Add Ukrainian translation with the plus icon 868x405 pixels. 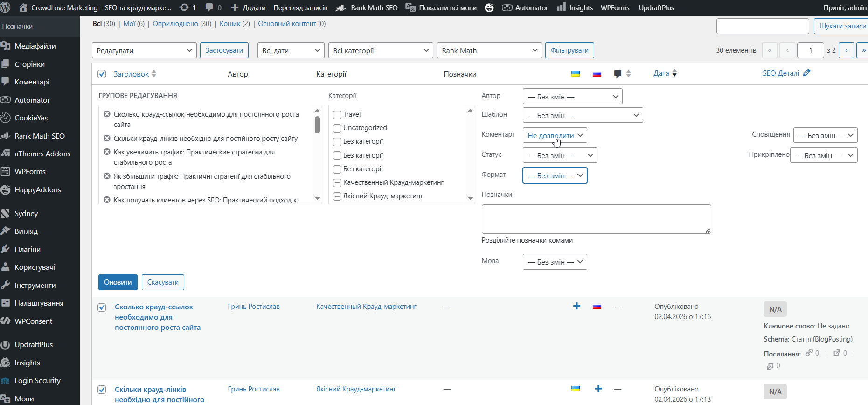pos(576,306)
